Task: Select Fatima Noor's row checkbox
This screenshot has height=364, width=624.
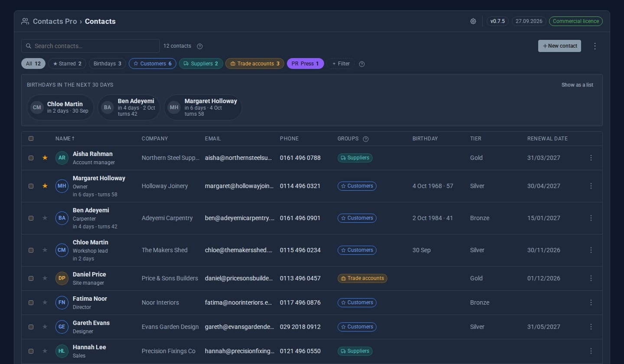Action: [31, 302]
